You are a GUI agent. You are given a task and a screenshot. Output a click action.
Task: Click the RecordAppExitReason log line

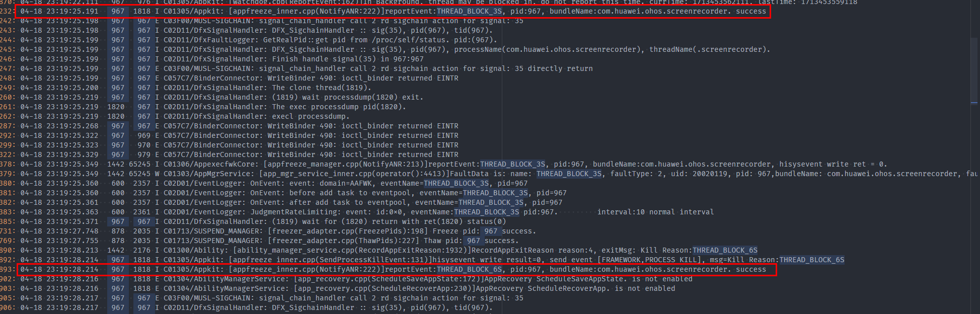pyautogui.click(x=453, y=251)
